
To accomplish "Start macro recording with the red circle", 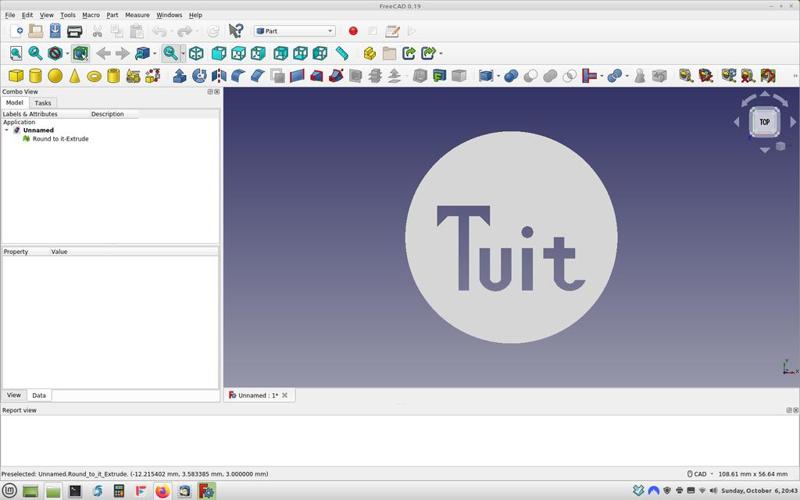I will pyautogui.click(x=353, y=31).
